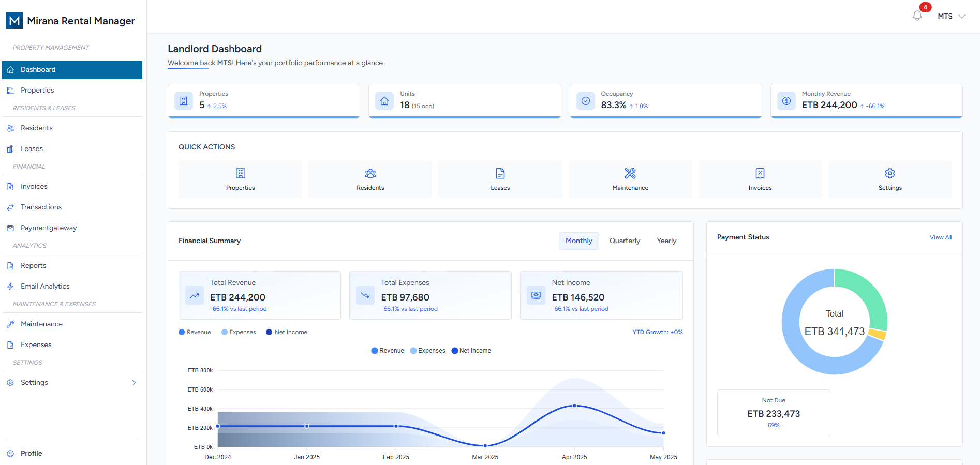The width and height of the screenshot is (980, 465).
Task: Click the Mar 2025 chart data point
Action: [485, 445]
